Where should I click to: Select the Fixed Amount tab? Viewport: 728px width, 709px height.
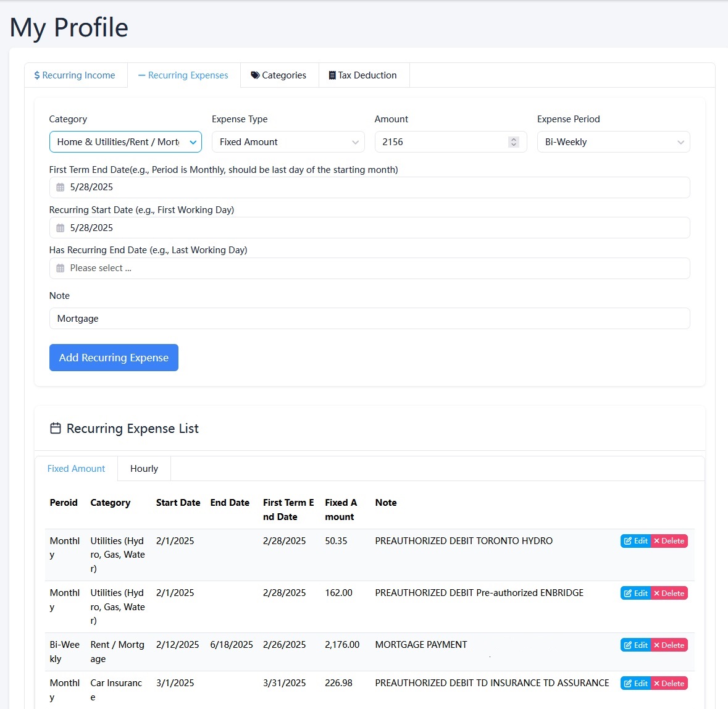tap(76, 468)
